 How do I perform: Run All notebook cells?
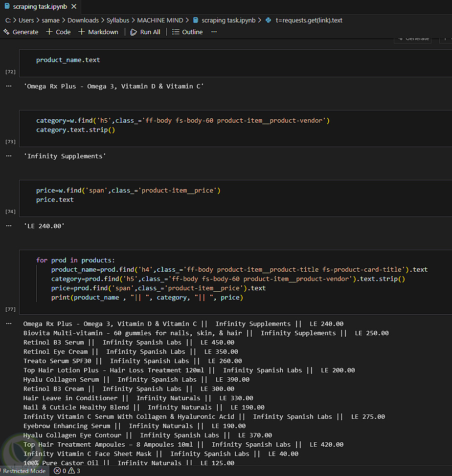pos(145,32)
